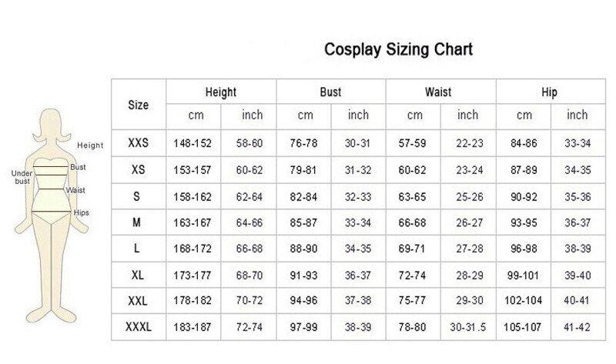Image resolution: width=616 pixels, height=364 pixels.
Task: Click the body figure illustration
Action: [51, 215]
